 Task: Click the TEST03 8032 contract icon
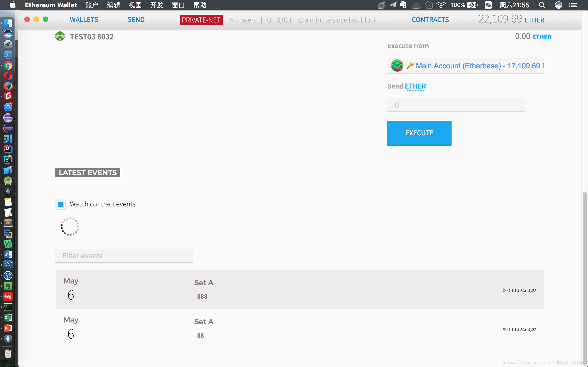click(x=60, y=36)
